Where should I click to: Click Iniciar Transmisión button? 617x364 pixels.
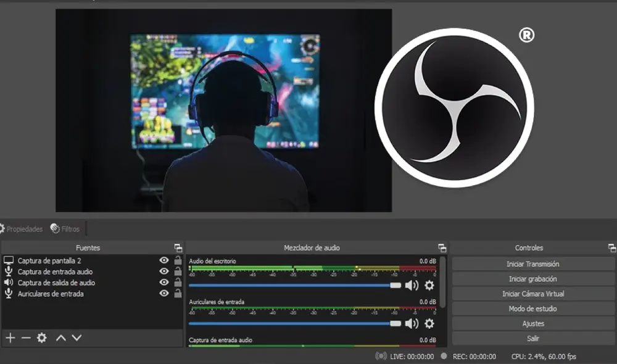click(x=533, y=264)
